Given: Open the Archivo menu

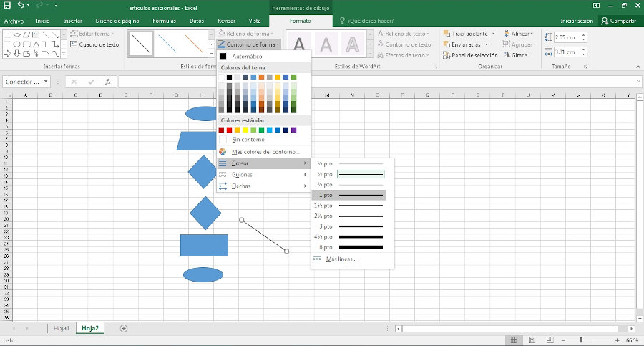Looking at the screenshot, I should (14, 21).
